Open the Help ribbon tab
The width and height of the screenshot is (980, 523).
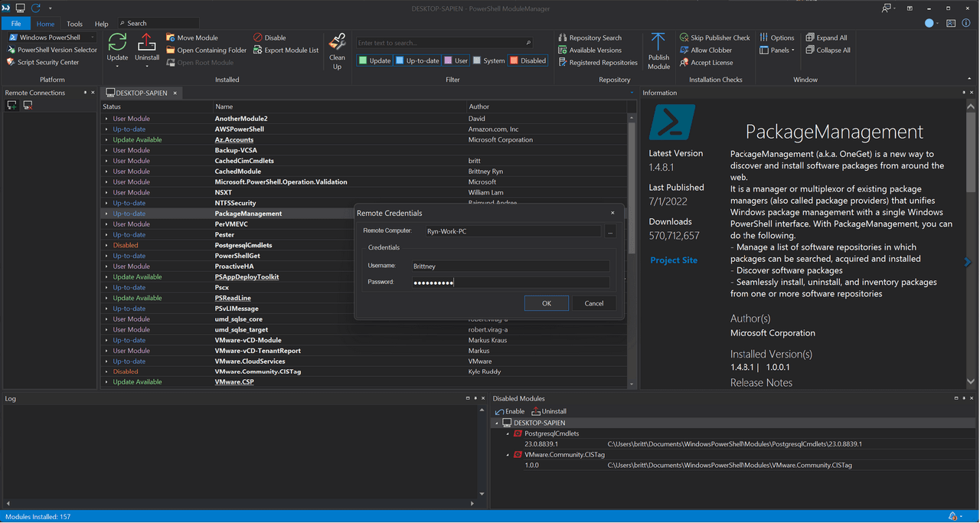(x=101, y=24)
